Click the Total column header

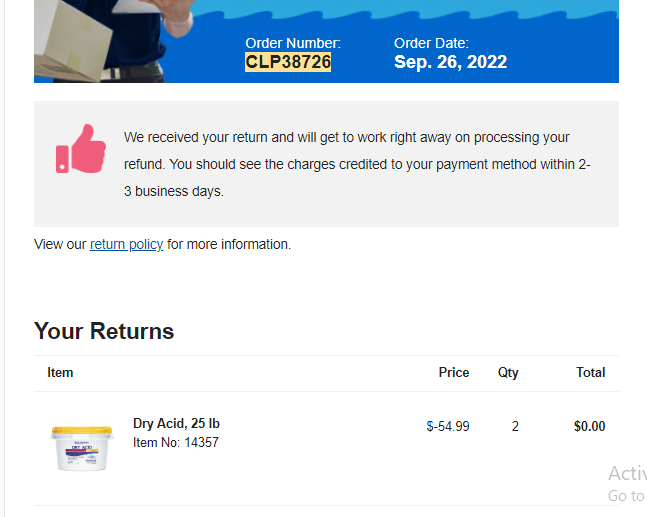click(590, 373)
